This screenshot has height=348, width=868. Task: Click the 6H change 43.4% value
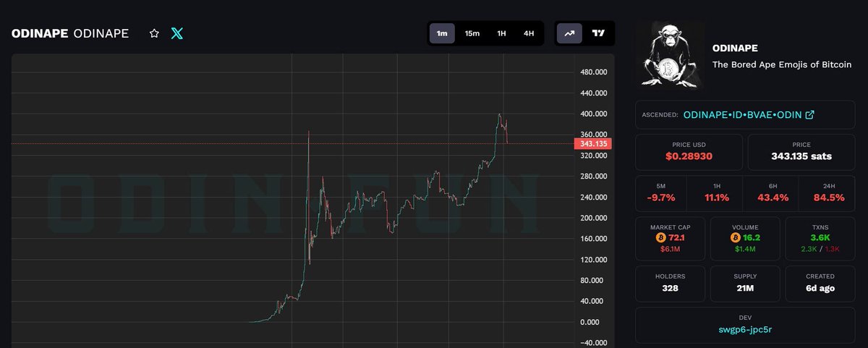774,198
